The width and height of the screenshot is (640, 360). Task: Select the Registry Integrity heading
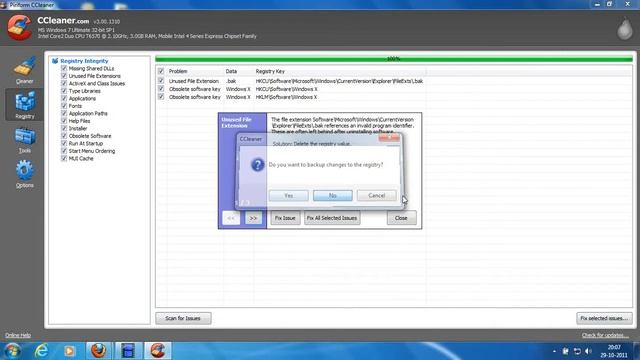tap(84, 61)
